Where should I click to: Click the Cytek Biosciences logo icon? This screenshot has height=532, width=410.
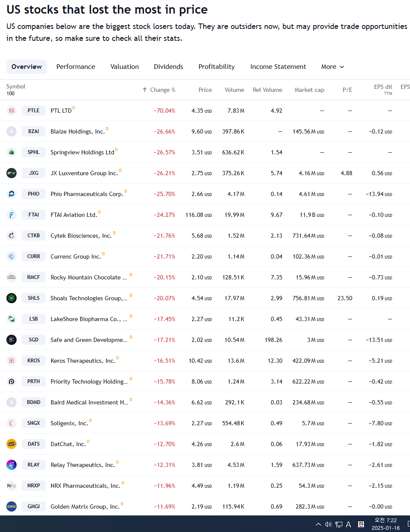tap(11, 236)
